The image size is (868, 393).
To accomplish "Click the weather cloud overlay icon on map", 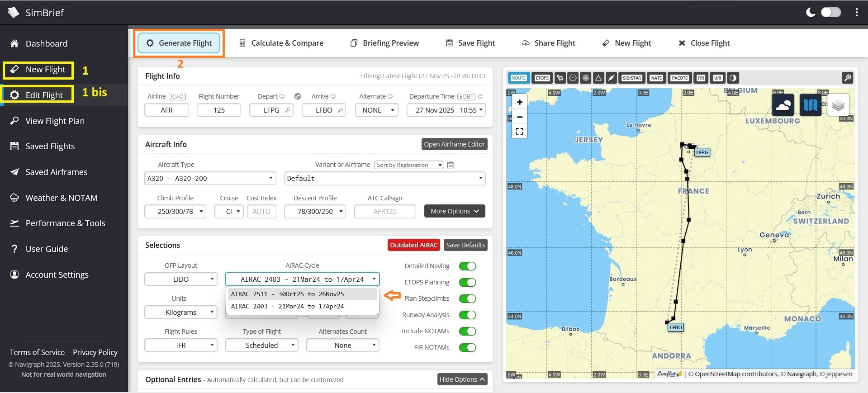I will 783,105.
